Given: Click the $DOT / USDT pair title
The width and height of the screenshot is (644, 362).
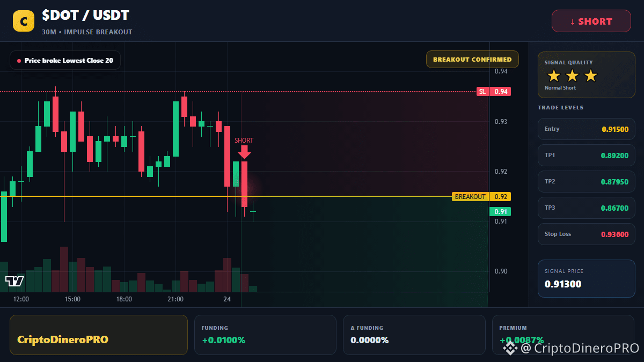Looking at the screenshot, I should (x=85, y=16).
